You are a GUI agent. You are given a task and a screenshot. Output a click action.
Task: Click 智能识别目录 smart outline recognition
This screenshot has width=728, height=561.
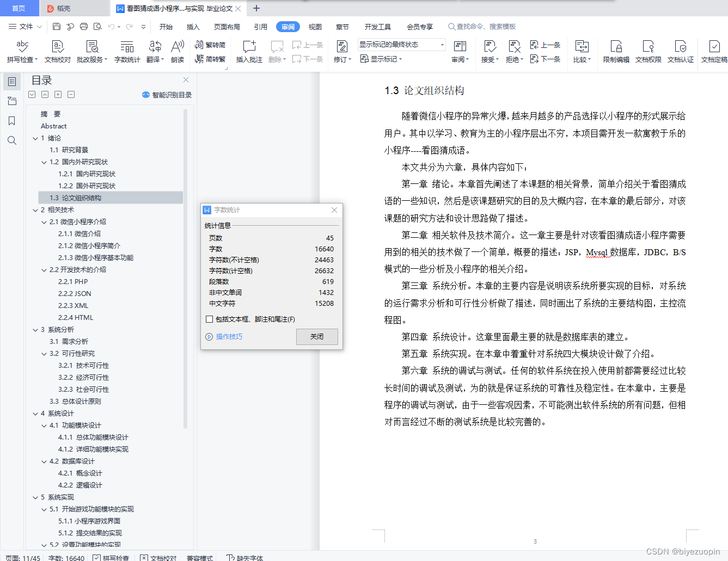tap(167, 95)
